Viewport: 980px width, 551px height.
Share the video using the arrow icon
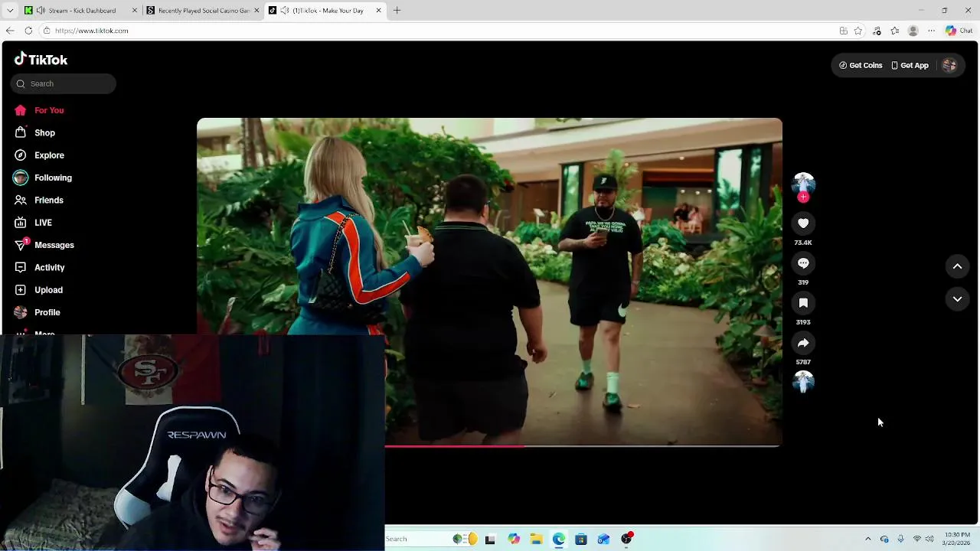pos(803,343)
